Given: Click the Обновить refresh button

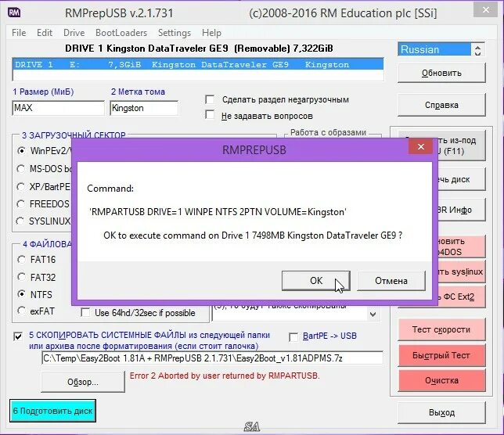Looking at the screenshot, I should 441,73.
